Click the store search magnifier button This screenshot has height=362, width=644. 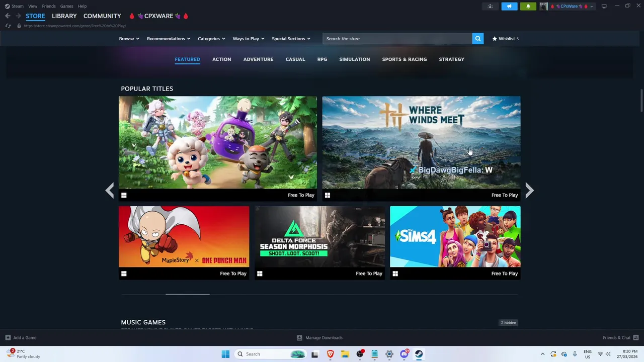coord(477,39)
